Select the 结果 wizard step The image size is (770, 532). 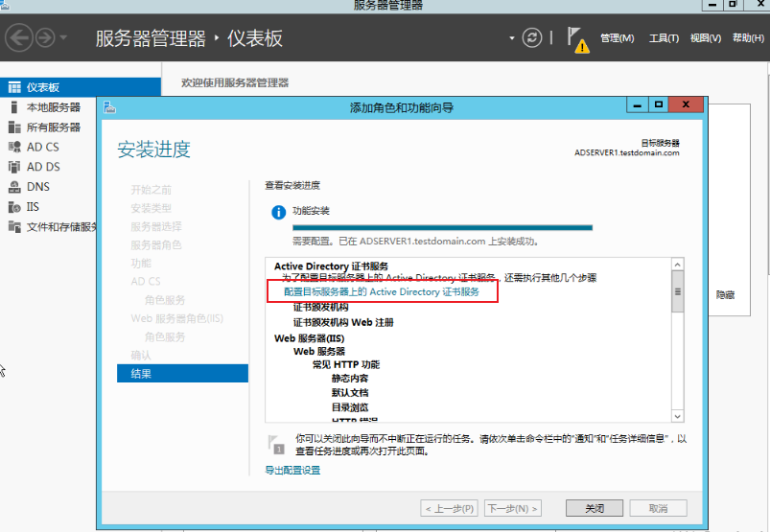click(x=183, y=374)
